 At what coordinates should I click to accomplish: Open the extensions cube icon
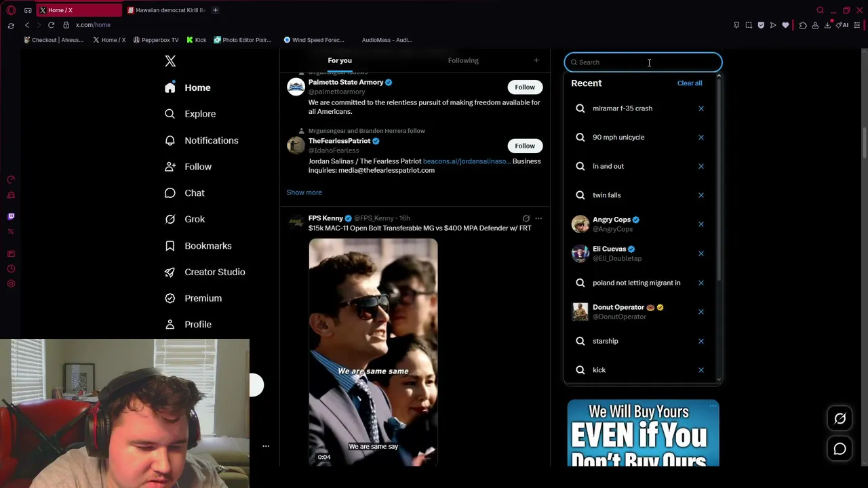click(x=803, y=25)
